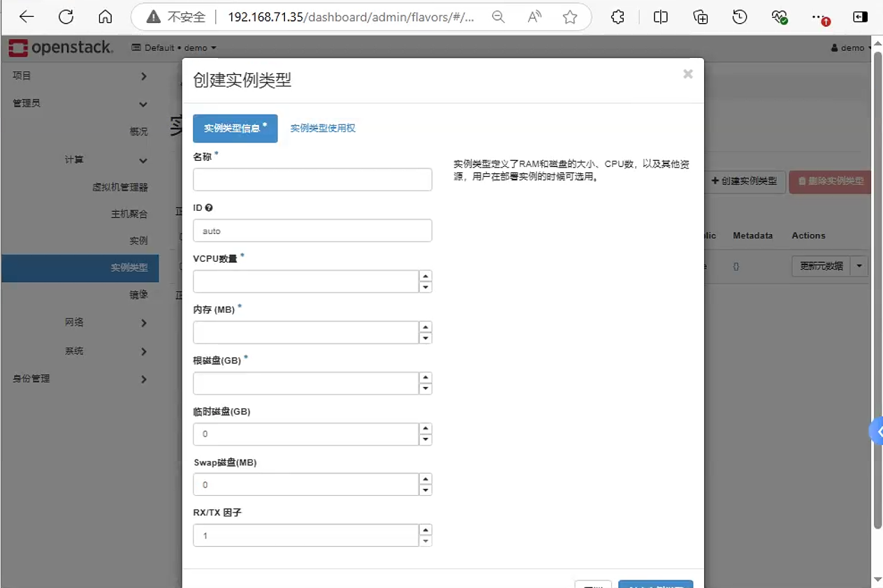Open the read aloud icon in address bar

(x=534, y=17)
